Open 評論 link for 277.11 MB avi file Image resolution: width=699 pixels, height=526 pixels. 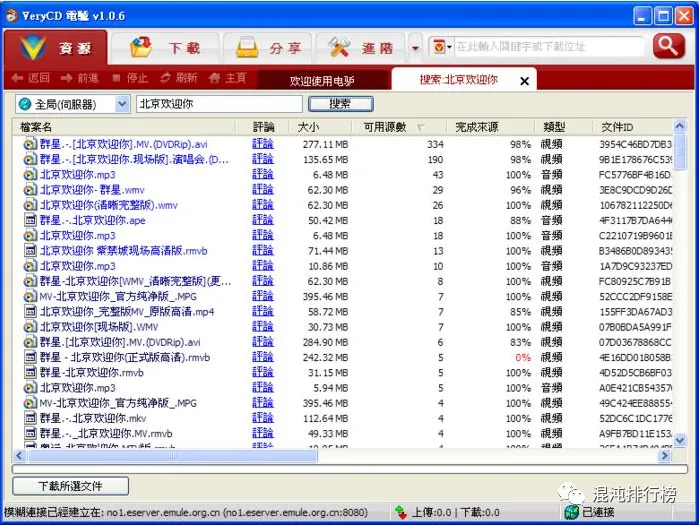click(263, 144)
